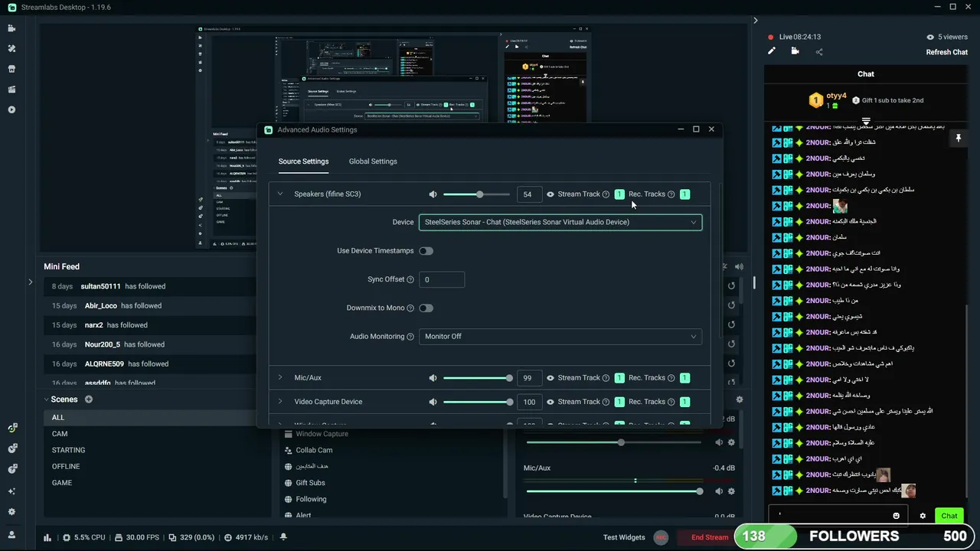Toggle the viewers count eye icon
Screen dimensions: 980x551
click(x=930, y=37)
